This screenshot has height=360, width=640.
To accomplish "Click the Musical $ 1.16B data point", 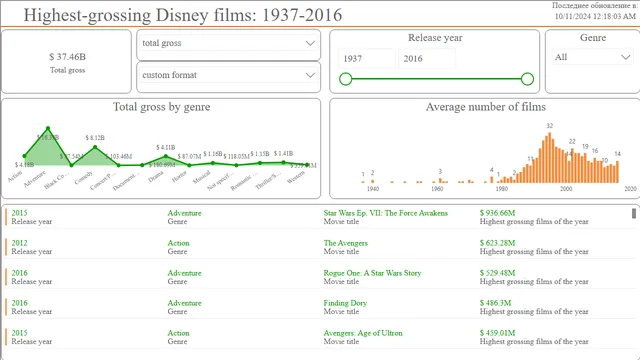I will pos(213,163).
